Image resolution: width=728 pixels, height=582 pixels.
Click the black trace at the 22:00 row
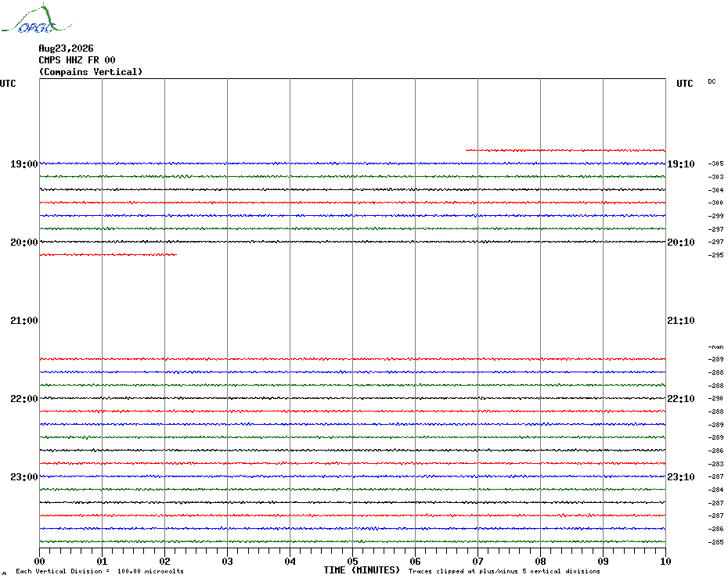pyautogui.click(x=352, y=398)
